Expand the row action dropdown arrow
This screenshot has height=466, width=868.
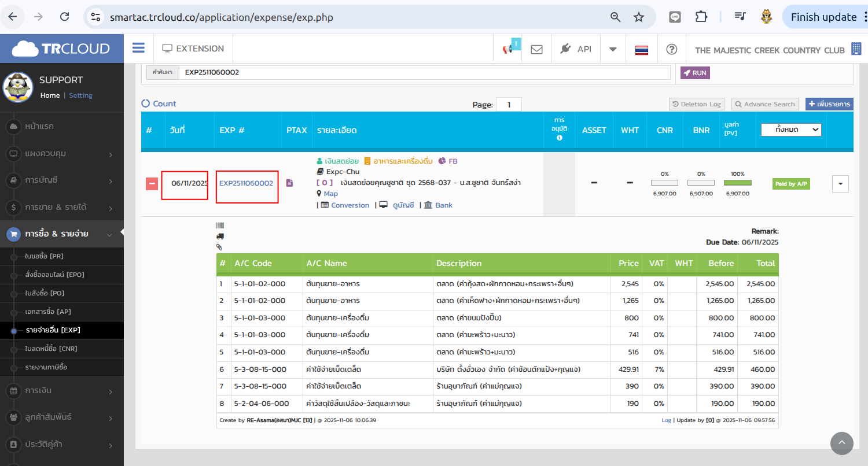[x=840, y=184]
